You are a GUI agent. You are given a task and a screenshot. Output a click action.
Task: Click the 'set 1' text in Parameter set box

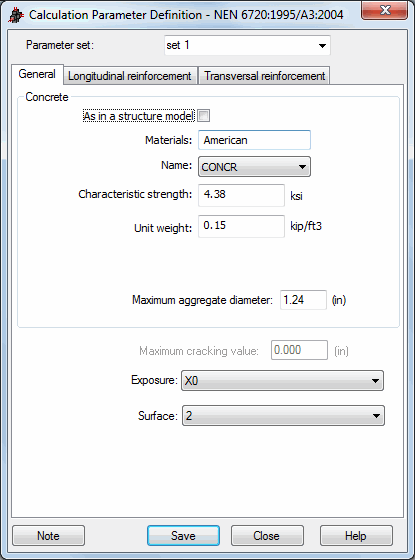click(x=178, y=45)
